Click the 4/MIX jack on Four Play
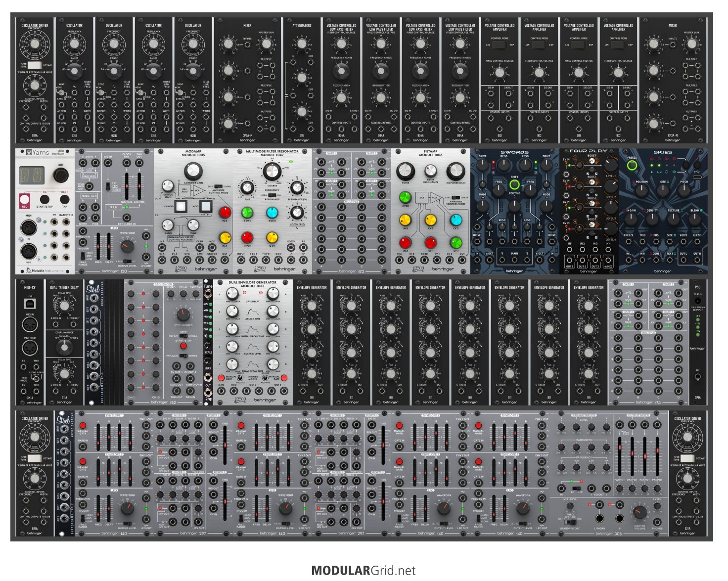 [608, 260]
